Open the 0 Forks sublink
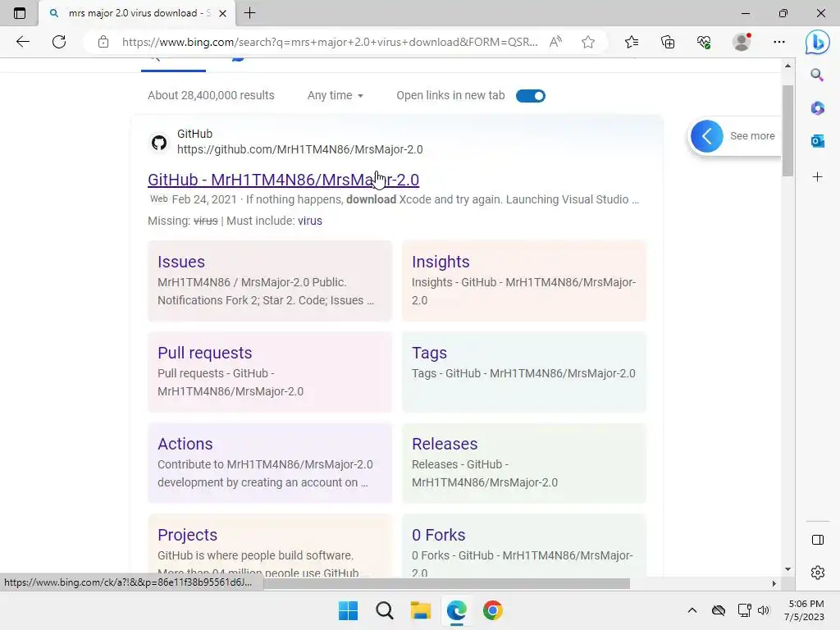Screen dimensions: 840x630 click(x=438, y=535)
